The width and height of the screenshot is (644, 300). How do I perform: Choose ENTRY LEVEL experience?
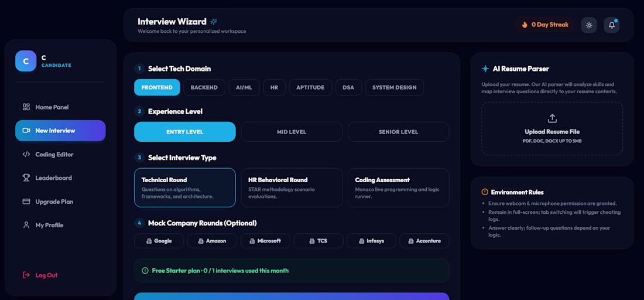point(185,132)
